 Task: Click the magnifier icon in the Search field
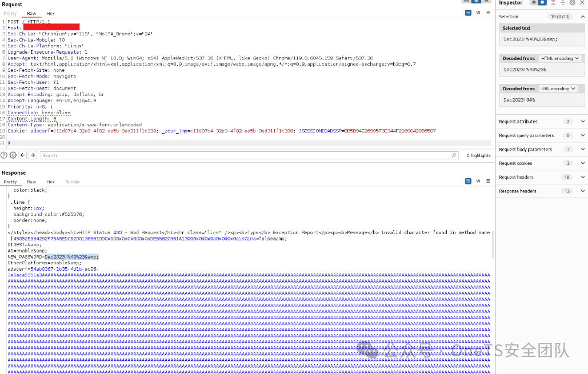coord(454,155)
